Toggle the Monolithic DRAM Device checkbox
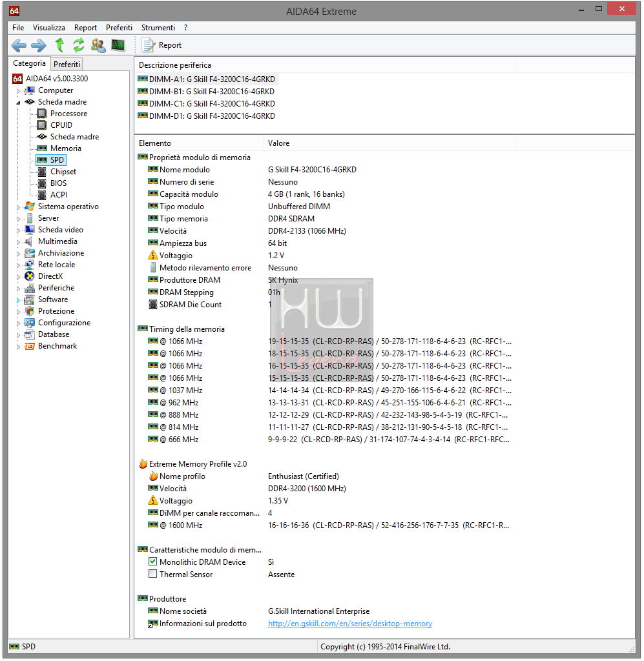644x661 pixels. click(152, 562)
